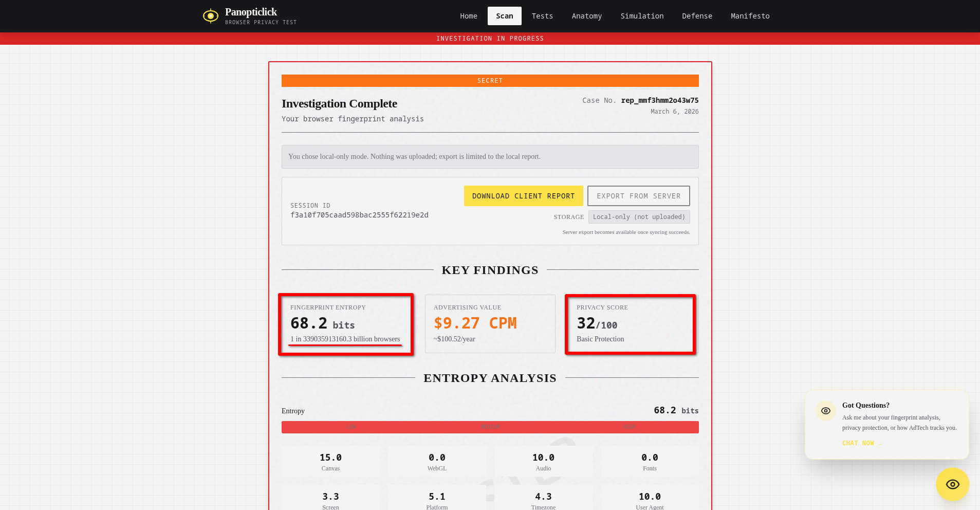Click the Chat Now link
The height and width of the screenshot is (510, 980).
[862, 443]
